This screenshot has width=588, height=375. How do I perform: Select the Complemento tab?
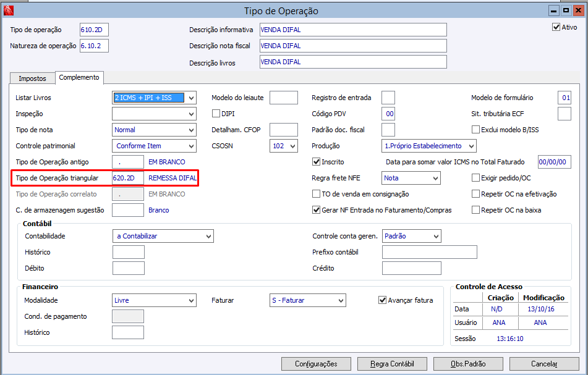[79, 78]
